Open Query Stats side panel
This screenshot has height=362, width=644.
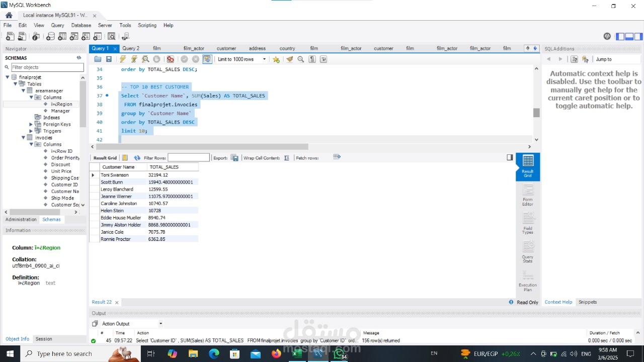(x=528, y=252)
